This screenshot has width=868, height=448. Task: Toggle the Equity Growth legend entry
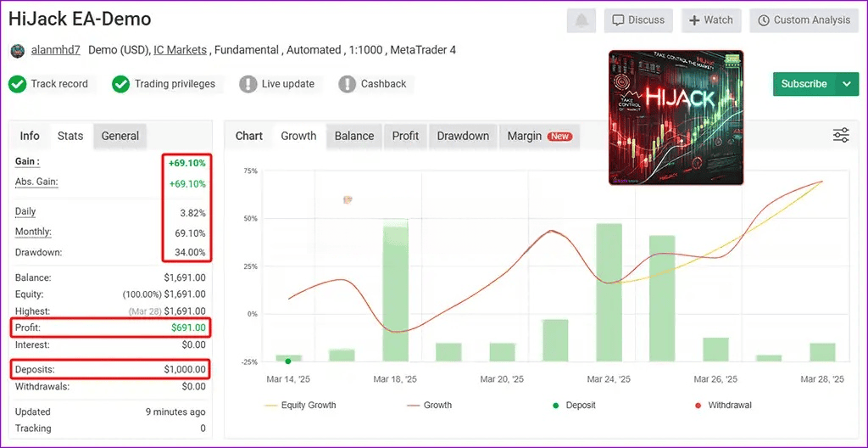coord(300,406)
